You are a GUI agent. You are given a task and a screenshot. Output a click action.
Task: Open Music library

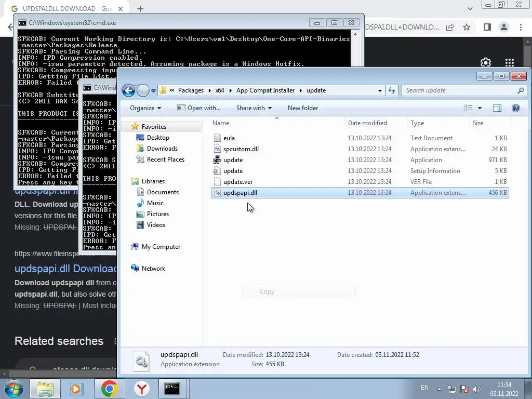coord(155,203)
